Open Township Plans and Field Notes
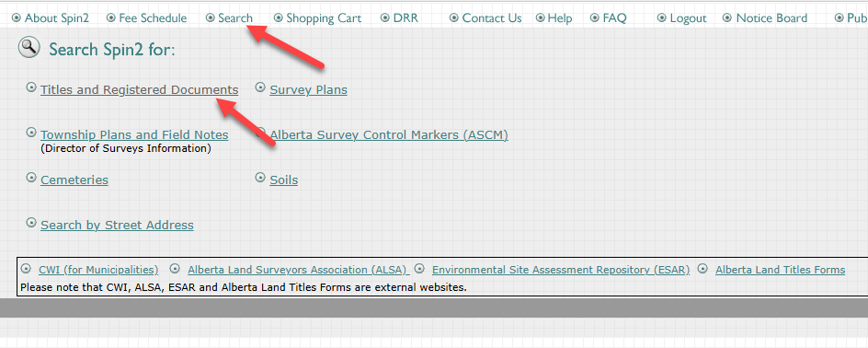Image resolution: width=868 pixels, height=348 pixels. 134,134
